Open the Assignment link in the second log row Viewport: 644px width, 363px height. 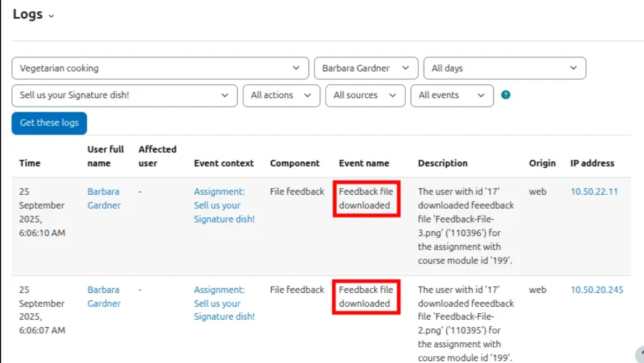[224, 303]
